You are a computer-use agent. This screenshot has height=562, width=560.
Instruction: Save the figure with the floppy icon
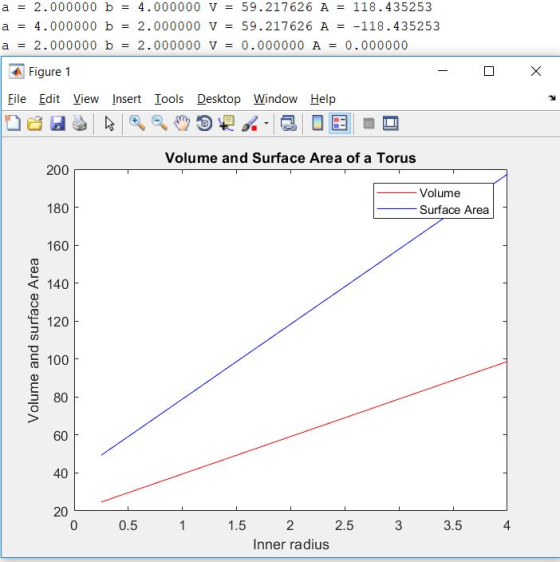[57, 123]
